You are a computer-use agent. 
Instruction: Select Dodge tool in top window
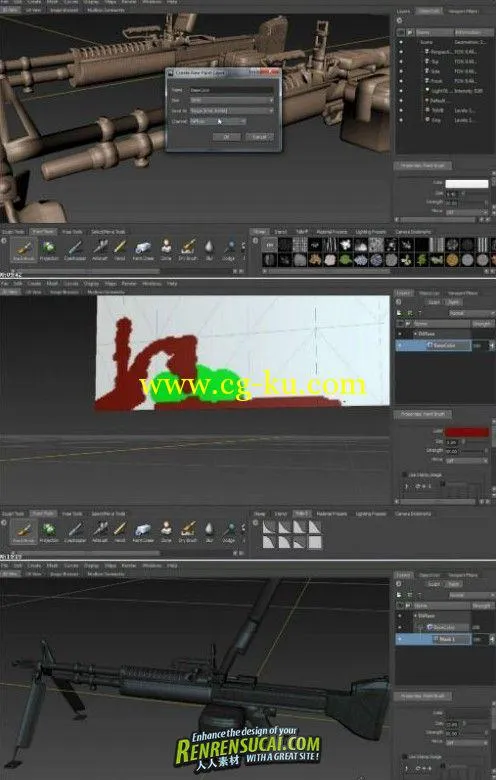[x=229, y=250]
